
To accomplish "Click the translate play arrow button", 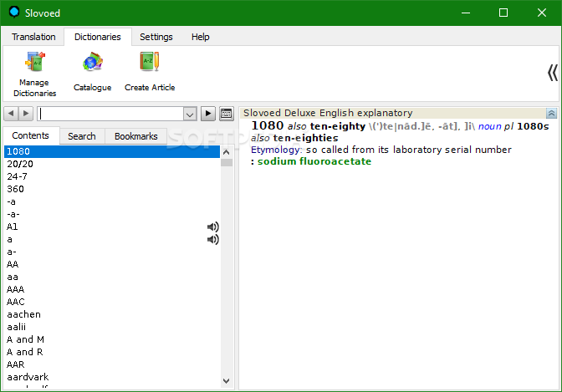I will tap(208, 114).
